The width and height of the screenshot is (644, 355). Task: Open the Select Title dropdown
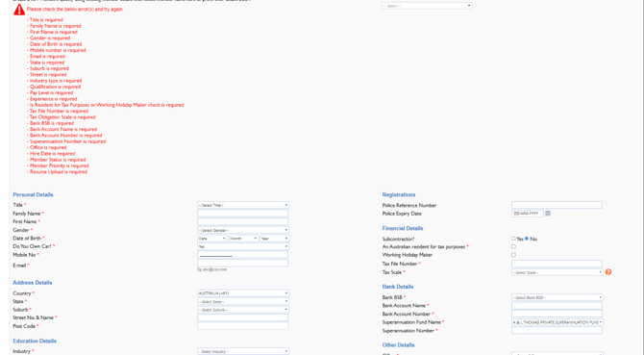[x=243, y=205]
